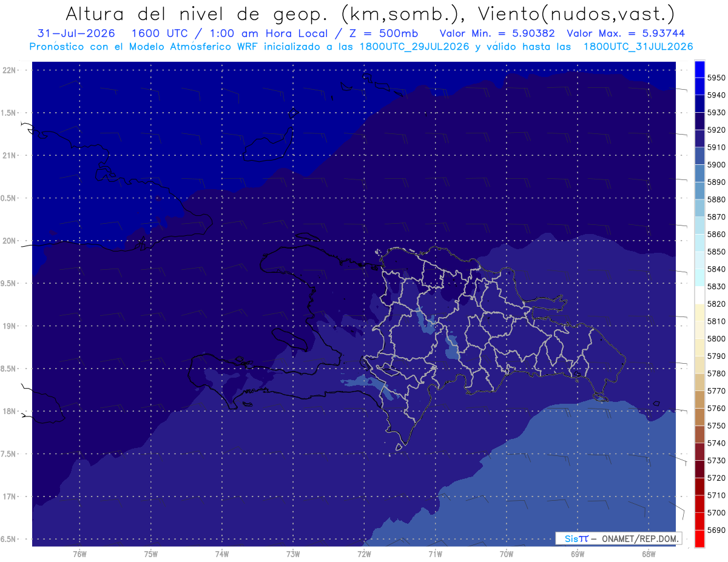Click the valid time '1800UTC_31JUL2026'
Screen dimensions: 728x562
[638, 47]
